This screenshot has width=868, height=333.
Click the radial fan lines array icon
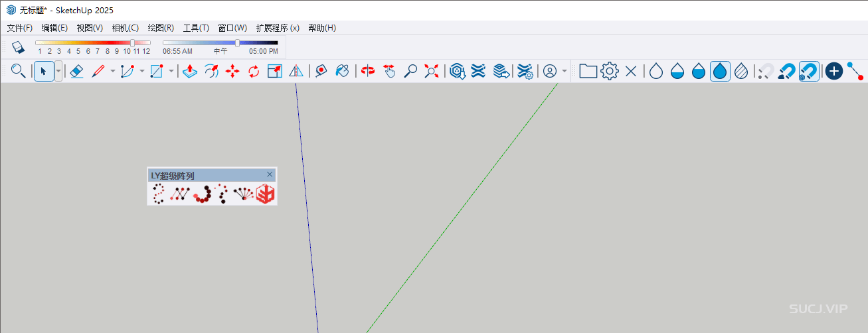coord(244,194)
